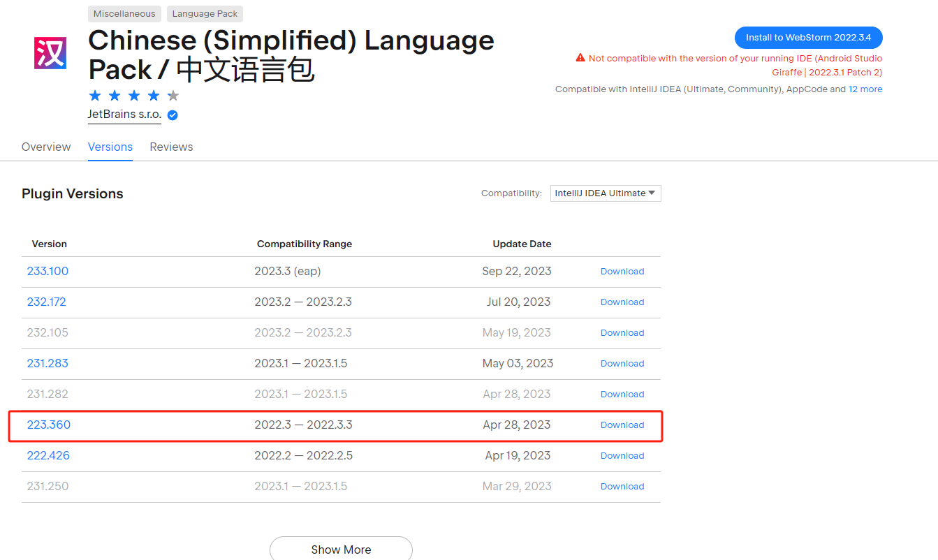This screenshot has width=938, height=560.
Task: Download version 232.105
Action: tap(622, 333)
